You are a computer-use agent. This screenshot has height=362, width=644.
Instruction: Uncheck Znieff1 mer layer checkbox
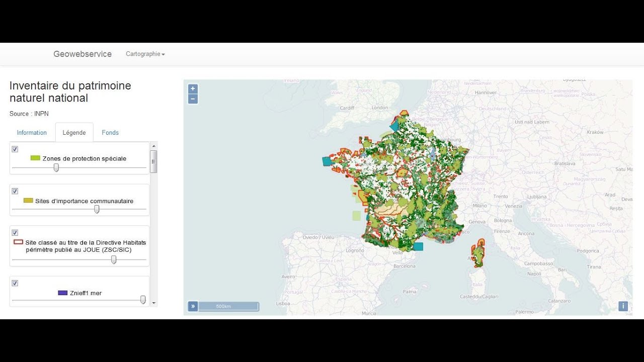point(15,283)
